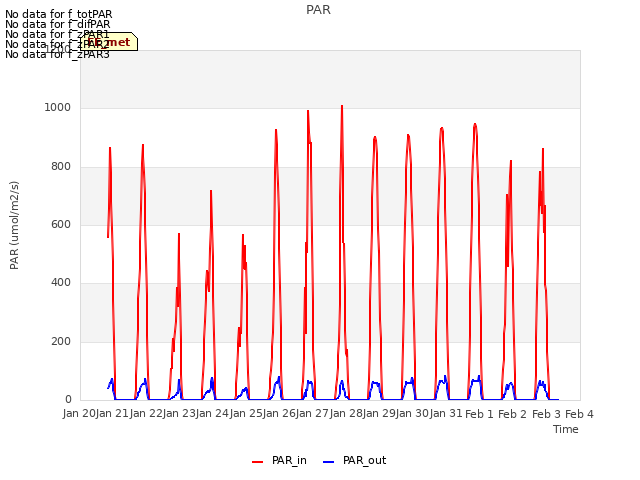Click the yellow met annotation box
Screen dimensions: 640x480
coord(109,42)
